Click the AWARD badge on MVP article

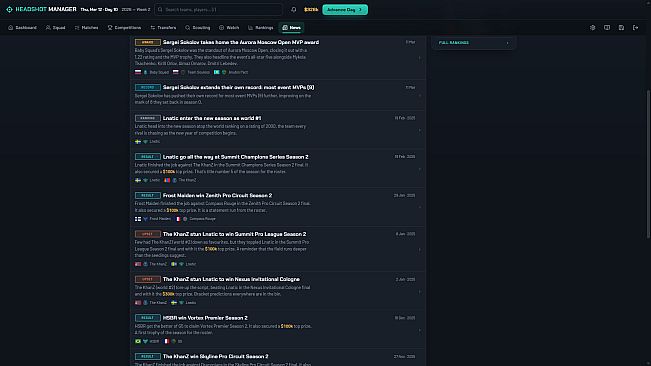coord(147,42)
